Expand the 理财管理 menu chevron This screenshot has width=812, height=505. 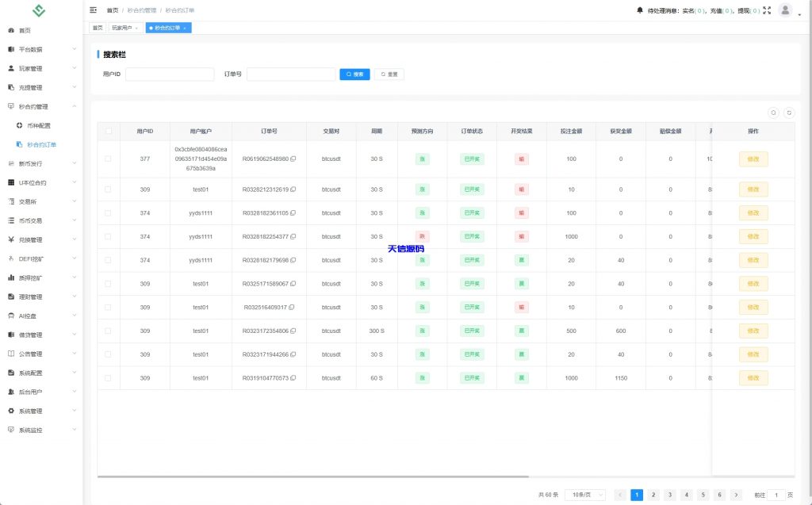tap(74, 296)
